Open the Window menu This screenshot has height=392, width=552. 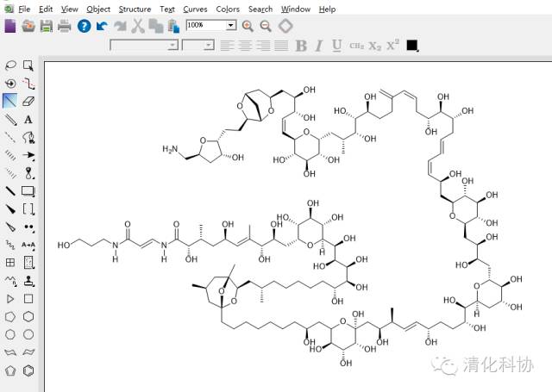(296, 9)
